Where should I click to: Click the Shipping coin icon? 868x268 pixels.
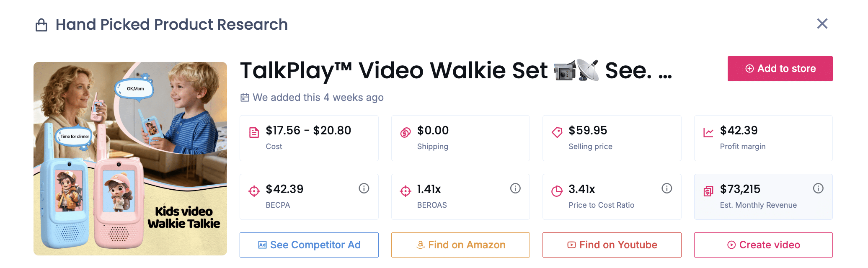click(405, 133)
